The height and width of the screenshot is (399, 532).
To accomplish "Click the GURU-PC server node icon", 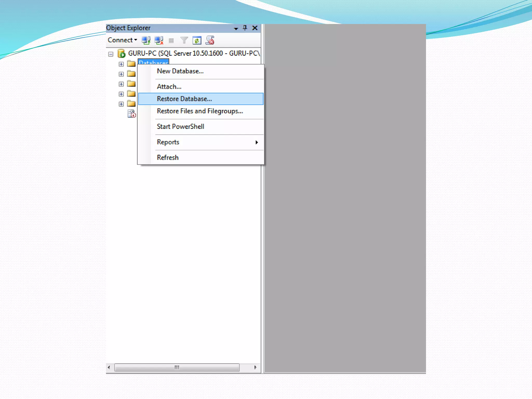I will click(x=121, y=54).
